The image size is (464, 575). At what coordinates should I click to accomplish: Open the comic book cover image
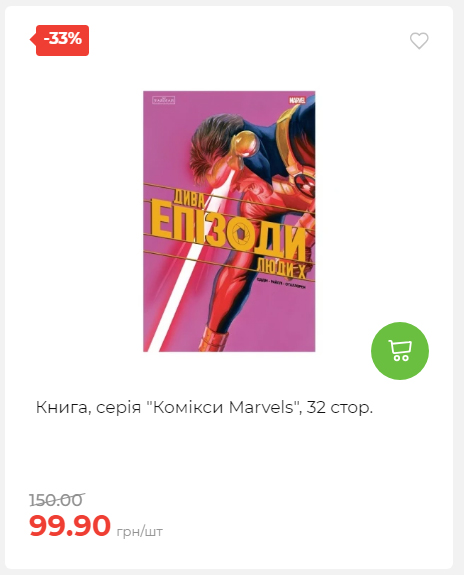tap(229, 221)
